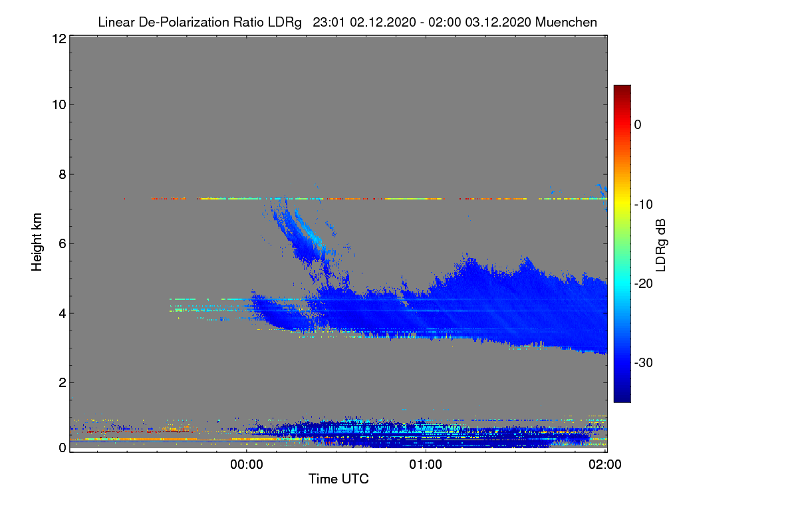Screen dimensions: 798x532
Task: Click the '02:00' time tick label
Action: click(605, 465)
